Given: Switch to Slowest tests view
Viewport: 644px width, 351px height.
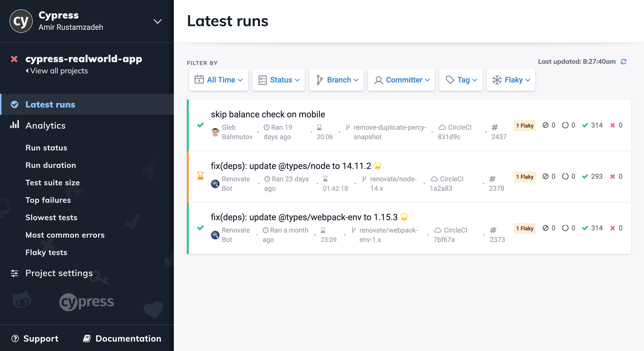Looking at the screenshot, I should pos(51,217).
